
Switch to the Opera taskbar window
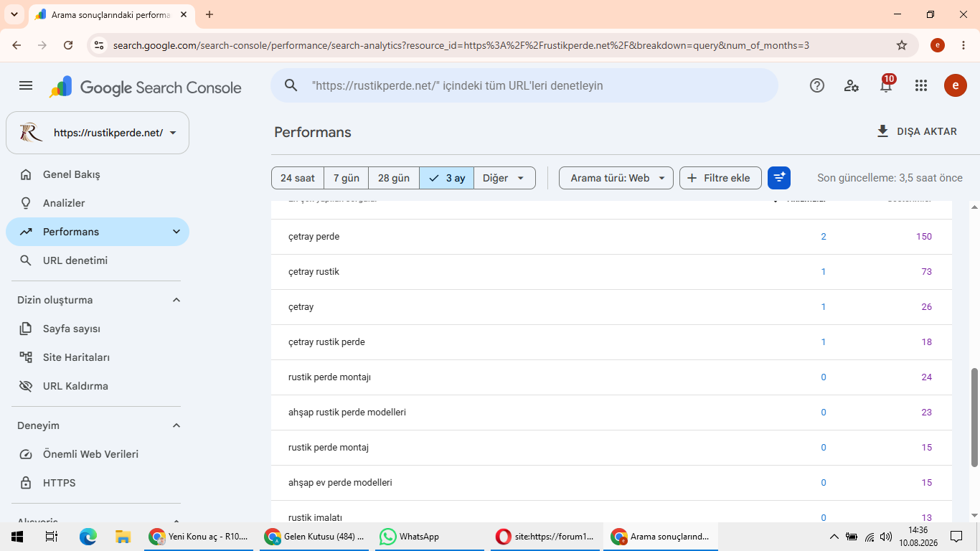(x=545, y=537)
